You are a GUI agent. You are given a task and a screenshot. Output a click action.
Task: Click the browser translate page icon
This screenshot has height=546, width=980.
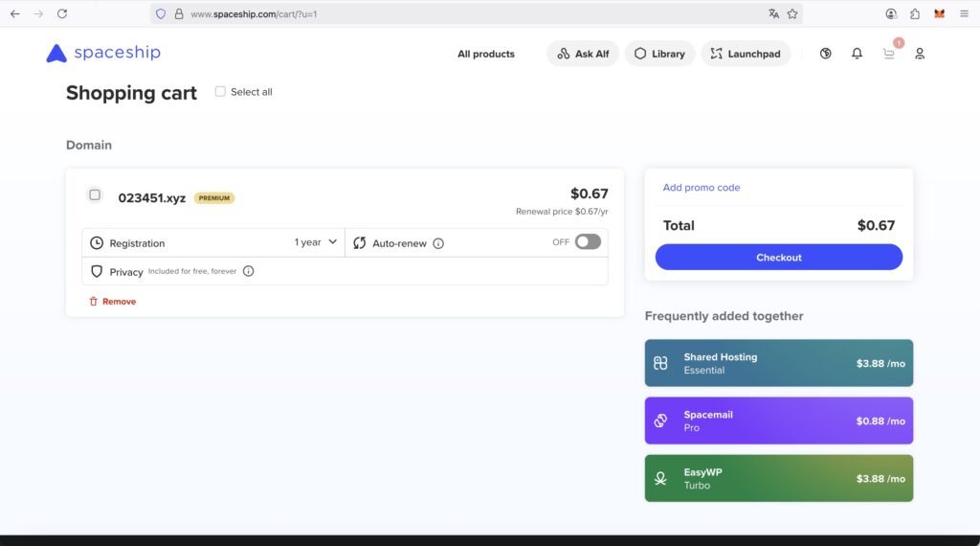(773, 13)
